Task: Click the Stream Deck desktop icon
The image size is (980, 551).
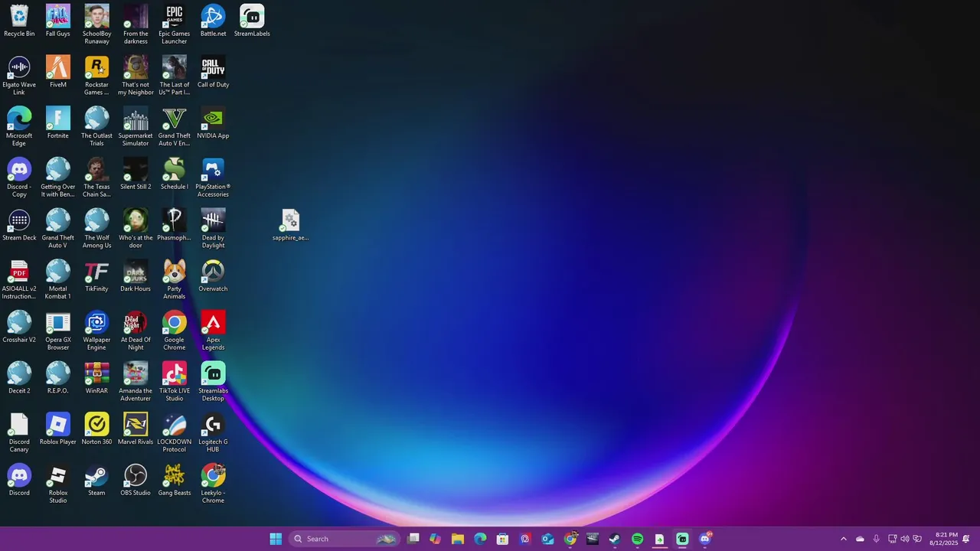Action: pos(19,225)
